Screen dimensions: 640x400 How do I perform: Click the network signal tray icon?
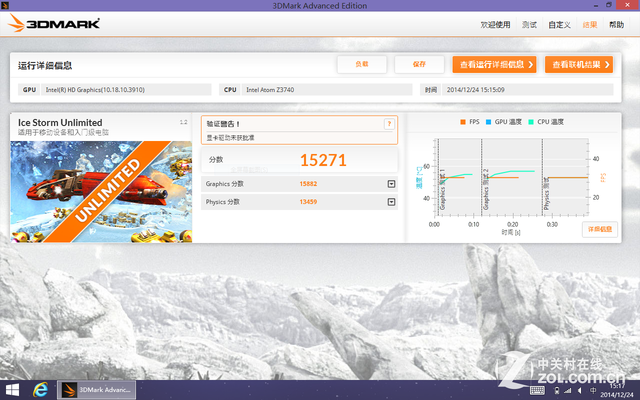point(567,391)
